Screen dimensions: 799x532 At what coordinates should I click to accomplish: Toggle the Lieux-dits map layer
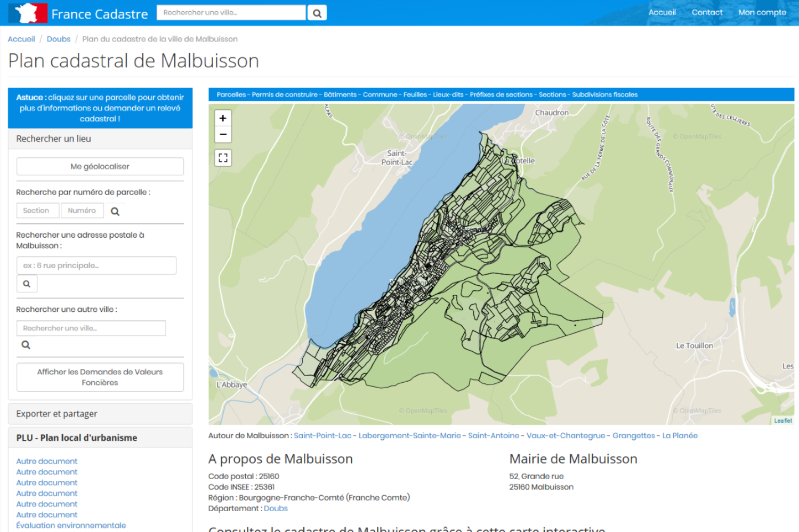[448, 94]
